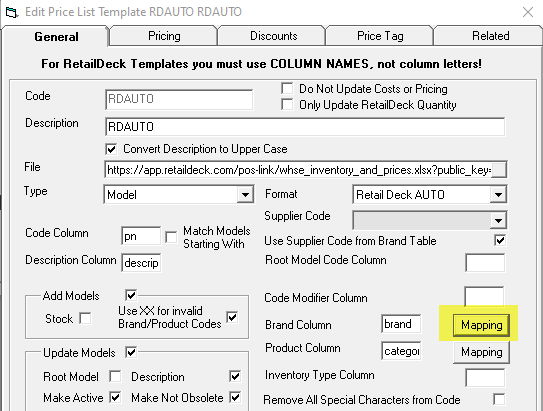Toggle the Add Models checkbox

[x=131, y=295]
